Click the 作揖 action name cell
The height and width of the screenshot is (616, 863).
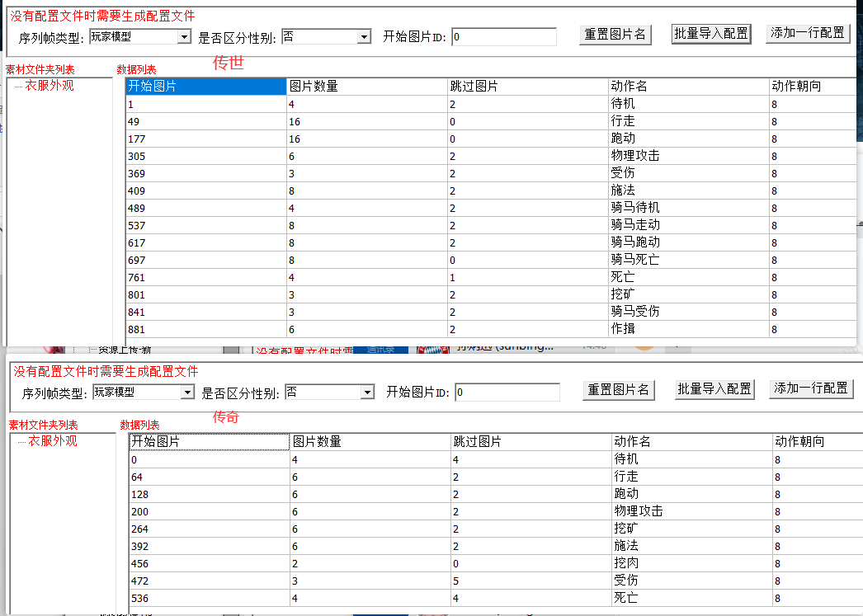click(689, 329)
